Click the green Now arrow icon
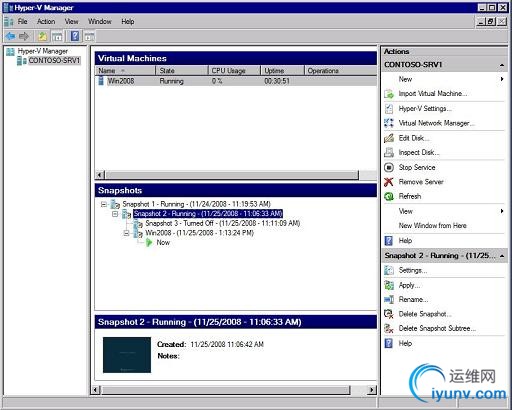 tap(149, 242)
